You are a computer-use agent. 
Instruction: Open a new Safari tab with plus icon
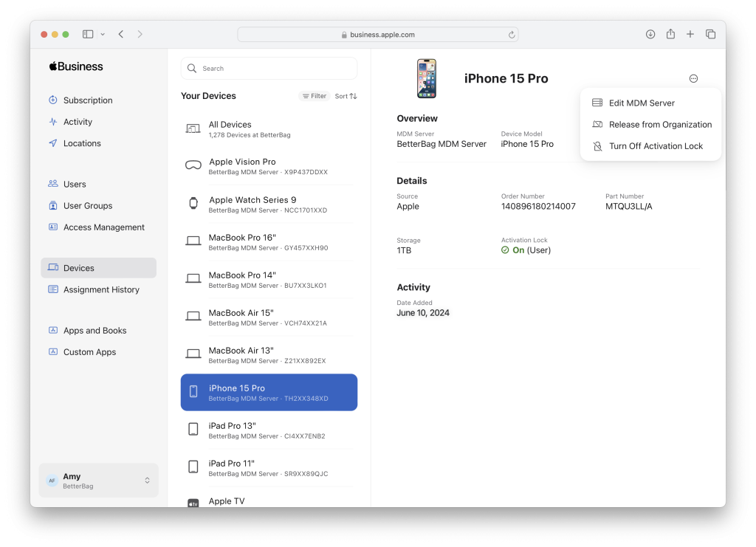coord(690,34)
